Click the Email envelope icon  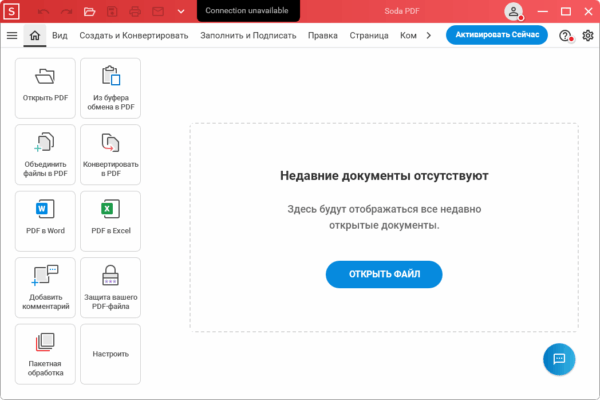pos(158,12)
